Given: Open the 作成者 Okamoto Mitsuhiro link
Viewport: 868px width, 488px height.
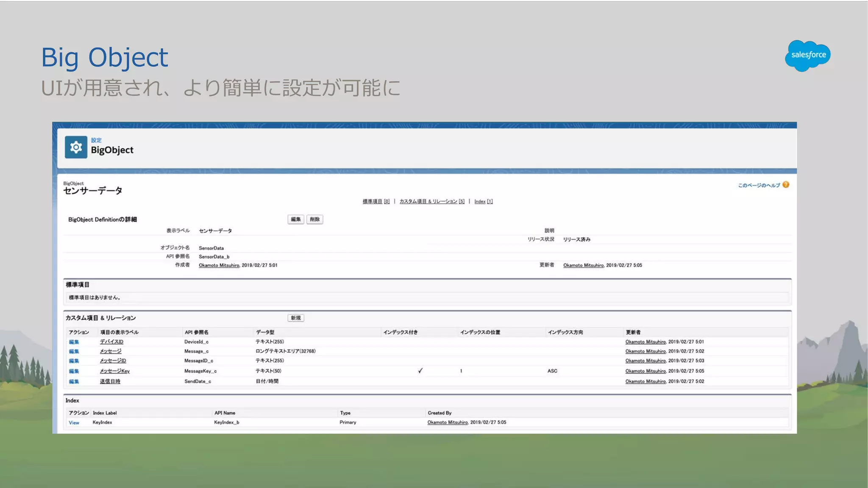Looking at the screenshot, I should [x=219, y=266].
